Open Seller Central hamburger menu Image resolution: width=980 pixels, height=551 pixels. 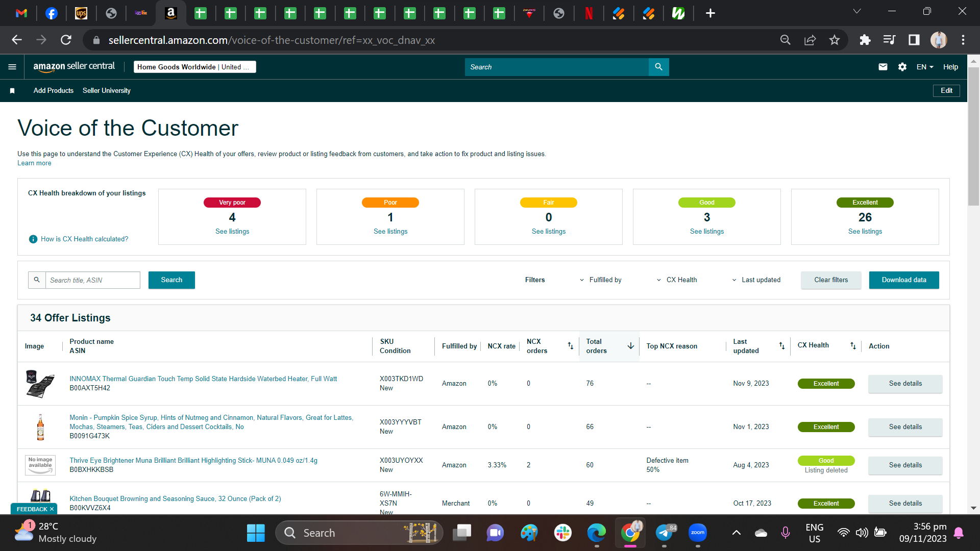tap(12, 67)
